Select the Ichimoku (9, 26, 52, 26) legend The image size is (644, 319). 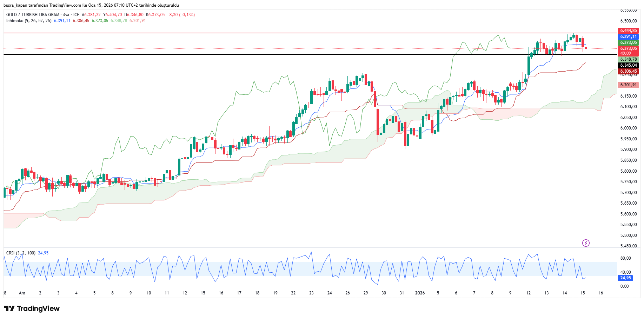(x=29, y=21)
